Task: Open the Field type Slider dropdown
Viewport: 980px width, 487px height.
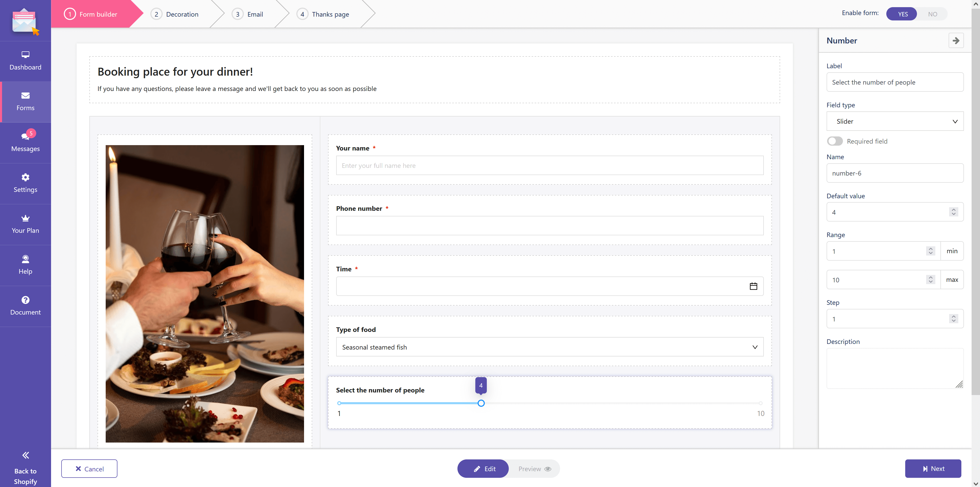Action: (x=895, y=121)
